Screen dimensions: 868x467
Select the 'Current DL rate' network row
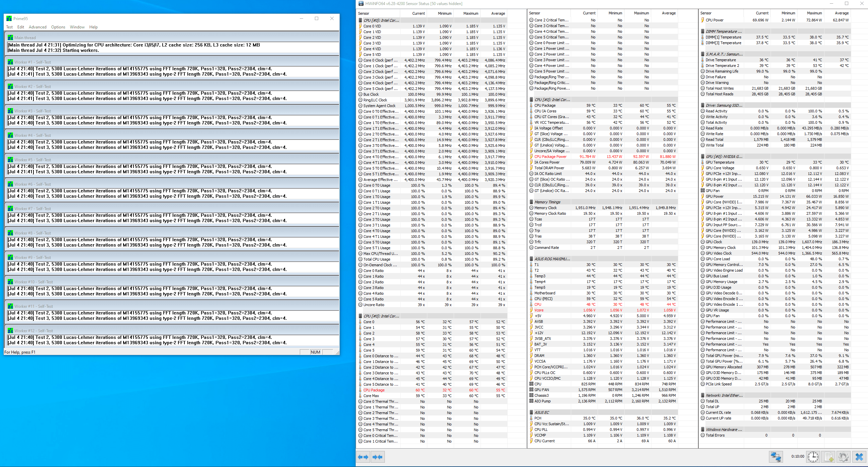(x=775, y=412)
